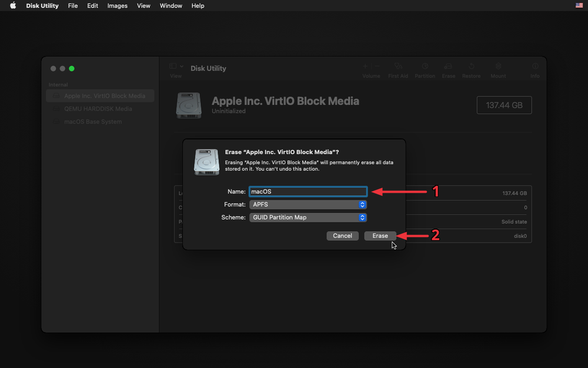Click the Info toolbar icon

coord(534,67)
